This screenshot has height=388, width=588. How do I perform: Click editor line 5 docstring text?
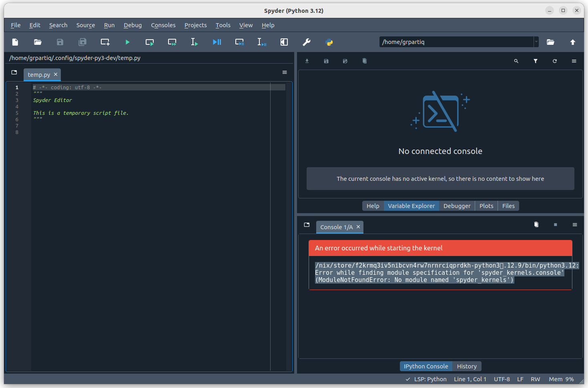coord(81,113)
